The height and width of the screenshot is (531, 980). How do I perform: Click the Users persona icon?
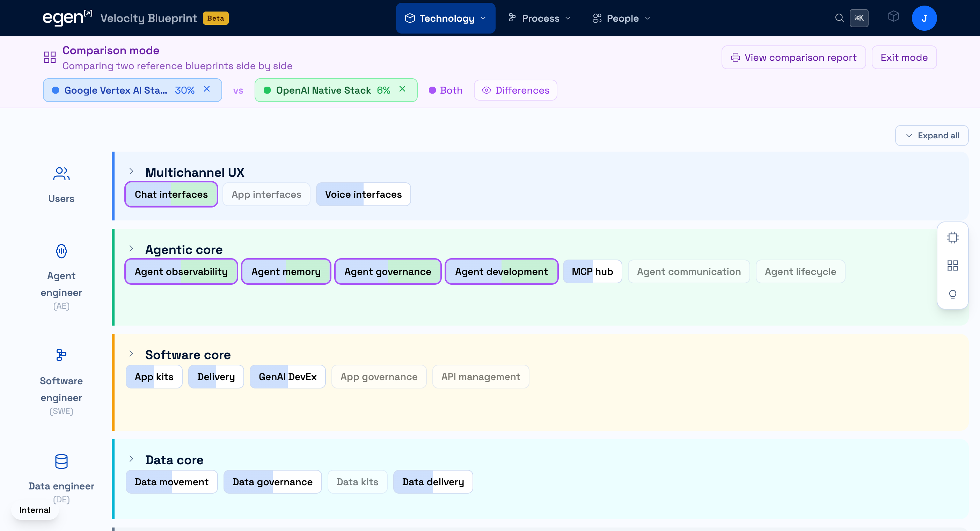61,174
